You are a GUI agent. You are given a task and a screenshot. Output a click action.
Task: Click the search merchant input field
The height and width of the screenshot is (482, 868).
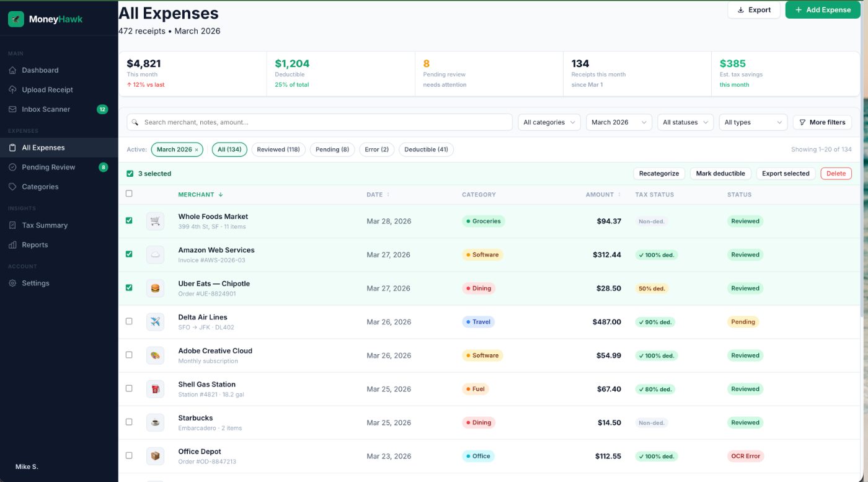pos(320,122)
